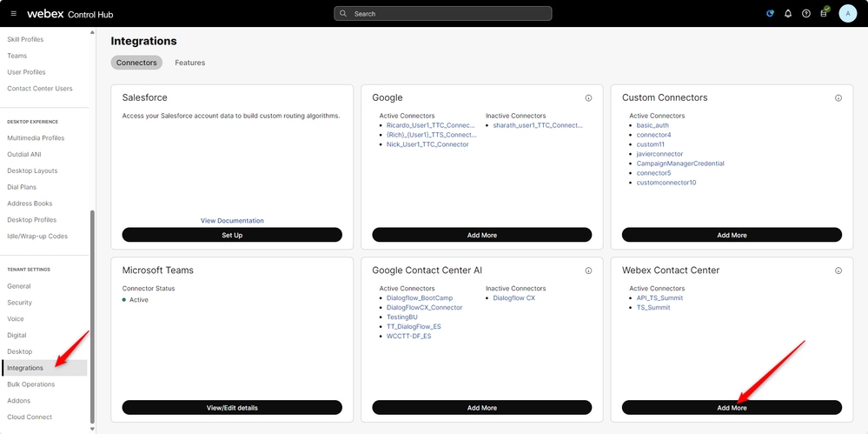Focus the Search input field
The width and height of the screenshot is (868, 434).
point(443,13)
